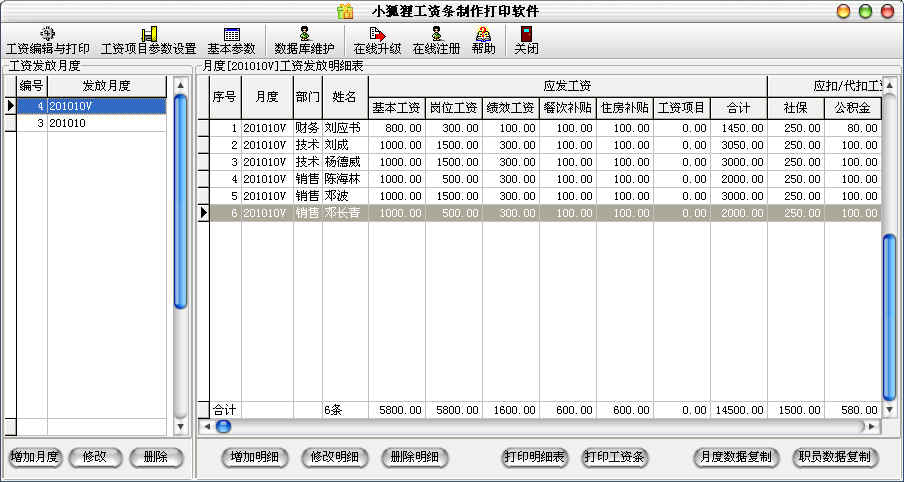Click up arrow of month list scrollbar
This screenshot has width=904, height=482.
click(x=180, y=85)
